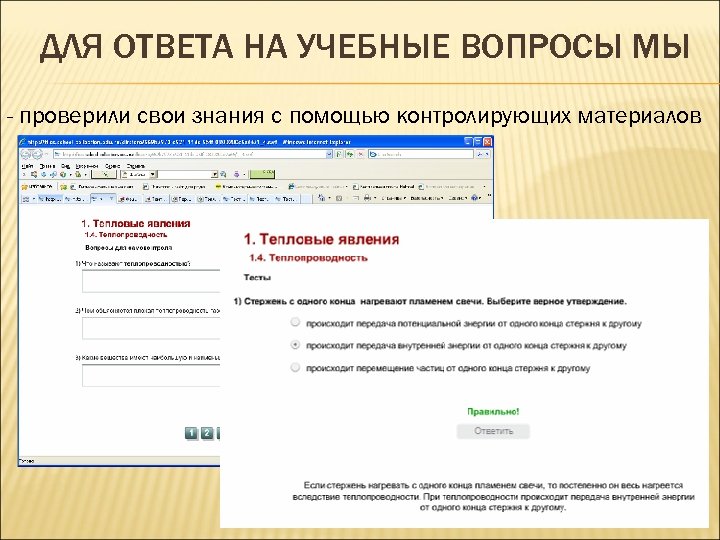
Task: Open the Справка menu
Action: pos(135,166)
